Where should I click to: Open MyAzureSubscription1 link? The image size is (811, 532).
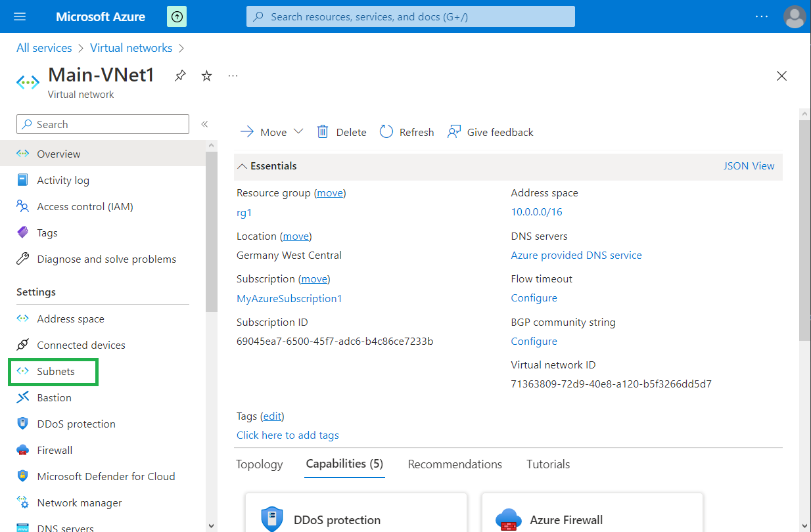click(289, 299)
